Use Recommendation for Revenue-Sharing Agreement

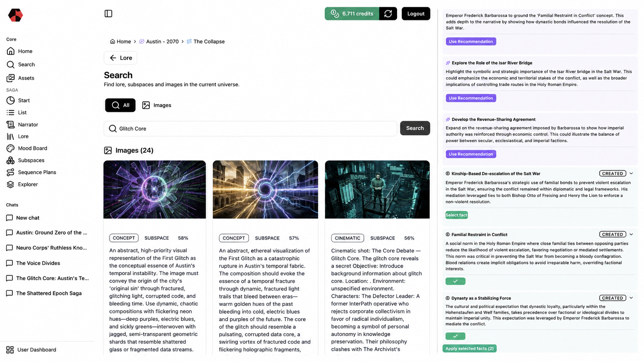click(x=471, y=154)
